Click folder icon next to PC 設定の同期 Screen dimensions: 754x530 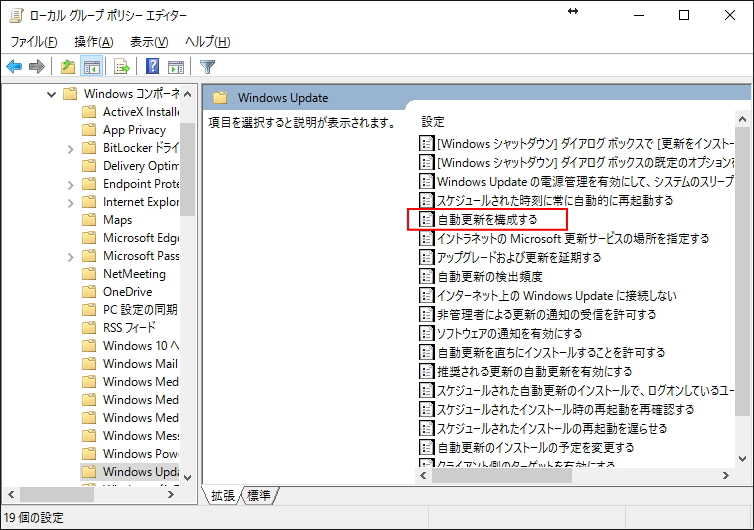89,309
